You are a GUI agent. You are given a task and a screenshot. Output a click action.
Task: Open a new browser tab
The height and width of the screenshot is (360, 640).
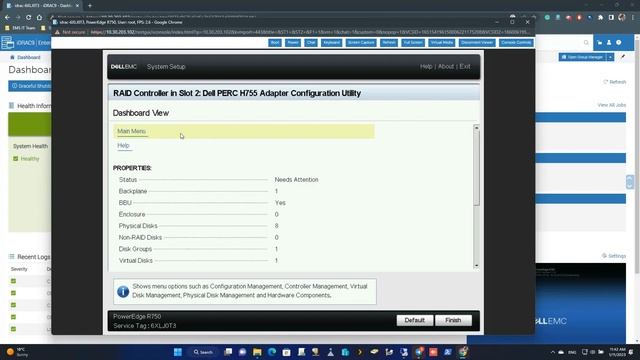point(90,6)
